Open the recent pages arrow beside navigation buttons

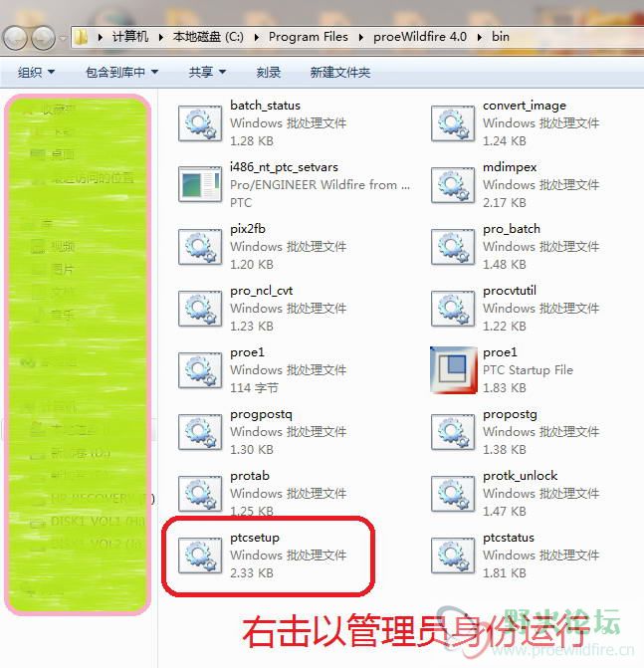click(x=63, y=39)
